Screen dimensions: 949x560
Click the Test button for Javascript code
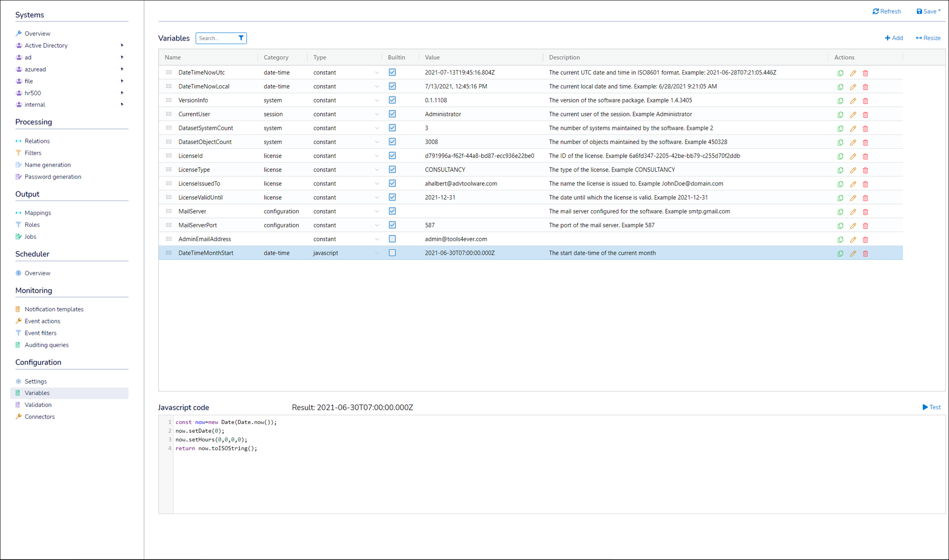(932, 407)
